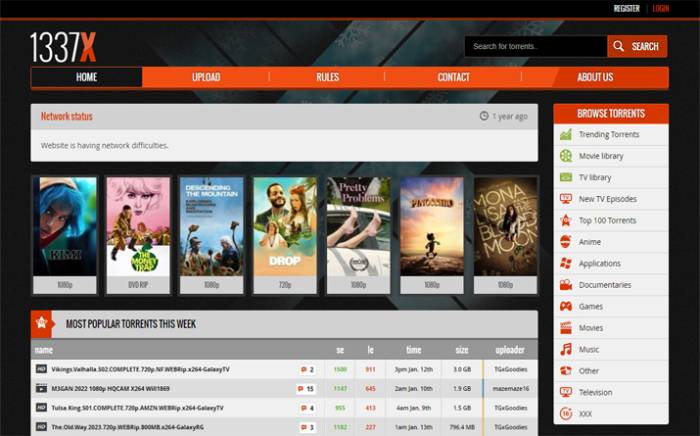Select the Music note icon
700x436 pixels.
pyautogui.click(x=566, y=349)
